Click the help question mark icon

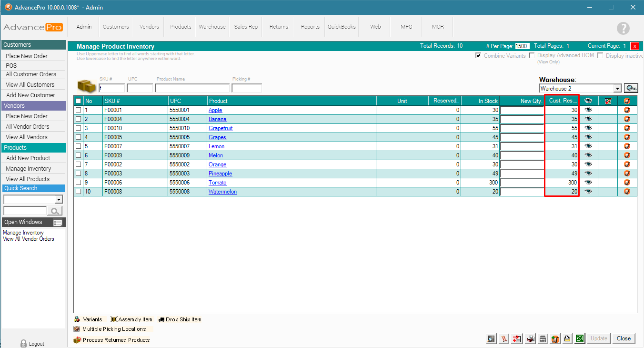tap(623, 28)
